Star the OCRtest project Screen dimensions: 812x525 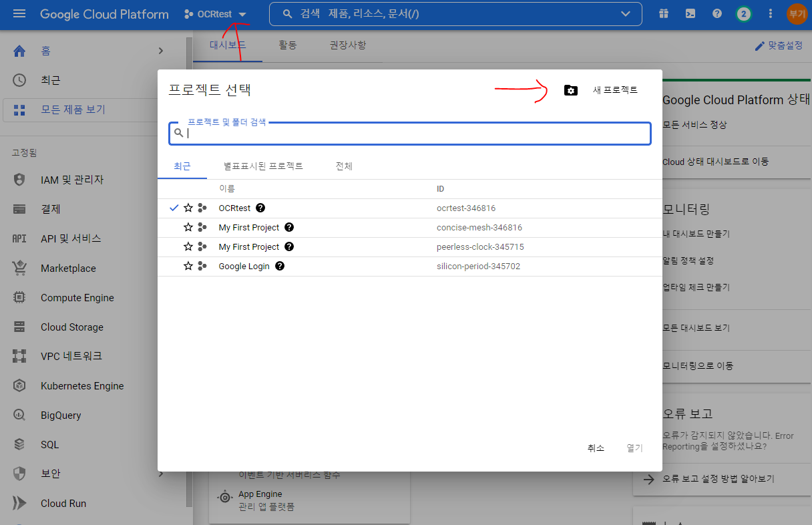pyautogui.click(x=188, y=208)
